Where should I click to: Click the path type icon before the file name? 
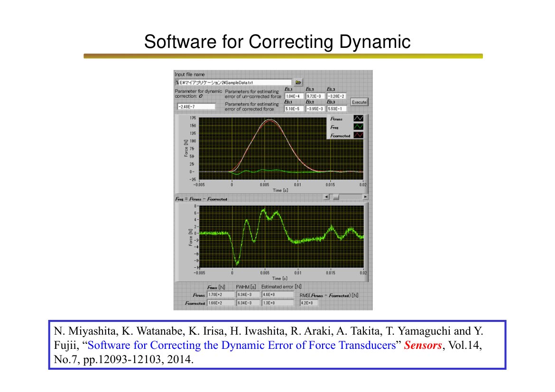pyautogui.click(x=177, y=82)
